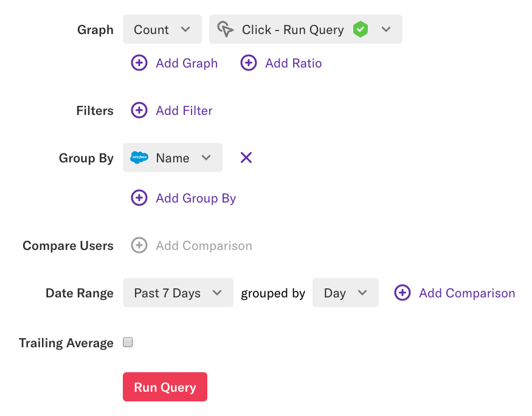Click the cursor click event icon
The width and height of the screenshot is (532, 416).
point(226,29)
